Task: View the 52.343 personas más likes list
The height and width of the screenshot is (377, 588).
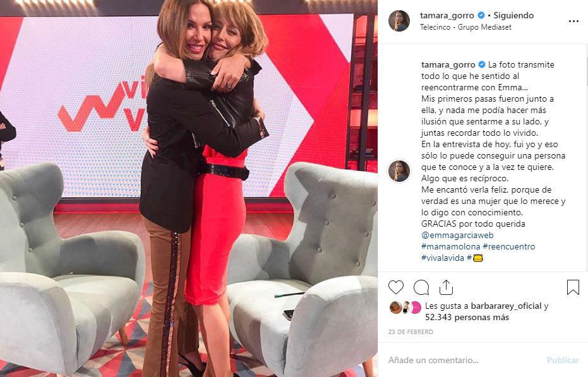Action: 467,318
